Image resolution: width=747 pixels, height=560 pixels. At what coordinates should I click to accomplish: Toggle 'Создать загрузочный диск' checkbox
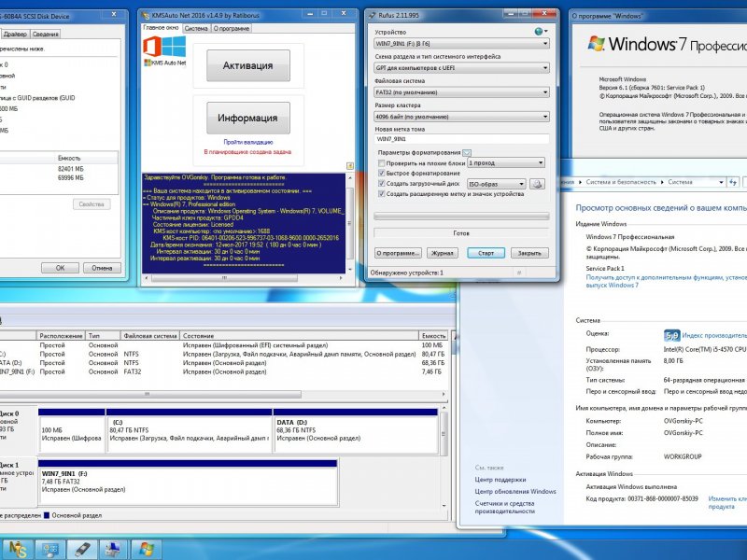click(381, 183)
